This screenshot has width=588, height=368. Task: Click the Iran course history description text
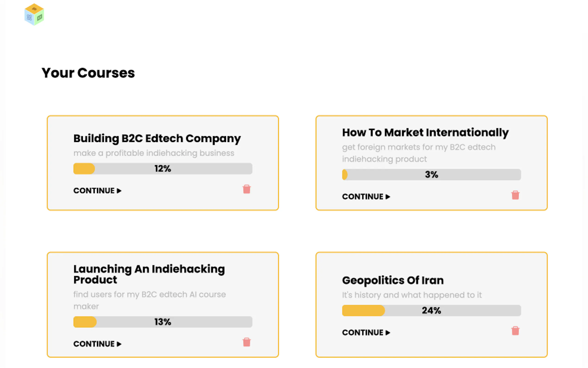(412, 295)
